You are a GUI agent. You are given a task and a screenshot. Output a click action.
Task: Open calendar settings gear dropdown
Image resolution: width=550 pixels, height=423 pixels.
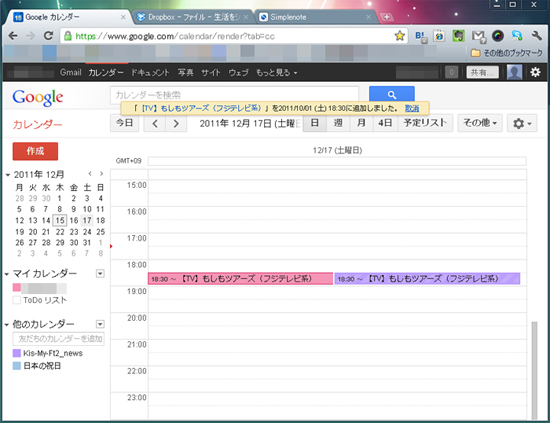[x=522, y=123]
